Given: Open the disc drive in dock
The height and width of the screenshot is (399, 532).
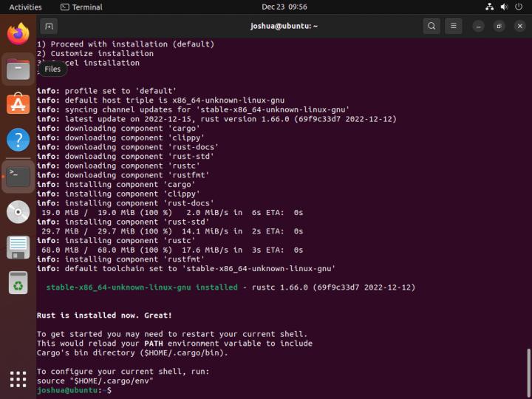Looking at the screenshot, I should [18, 211].
